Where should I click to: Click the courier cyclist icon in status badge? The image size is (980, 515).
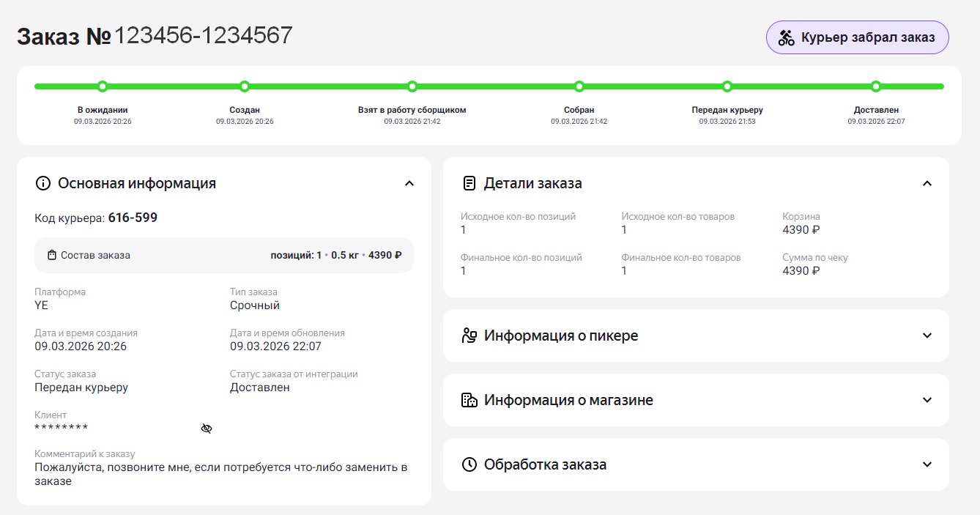[787, 37]
